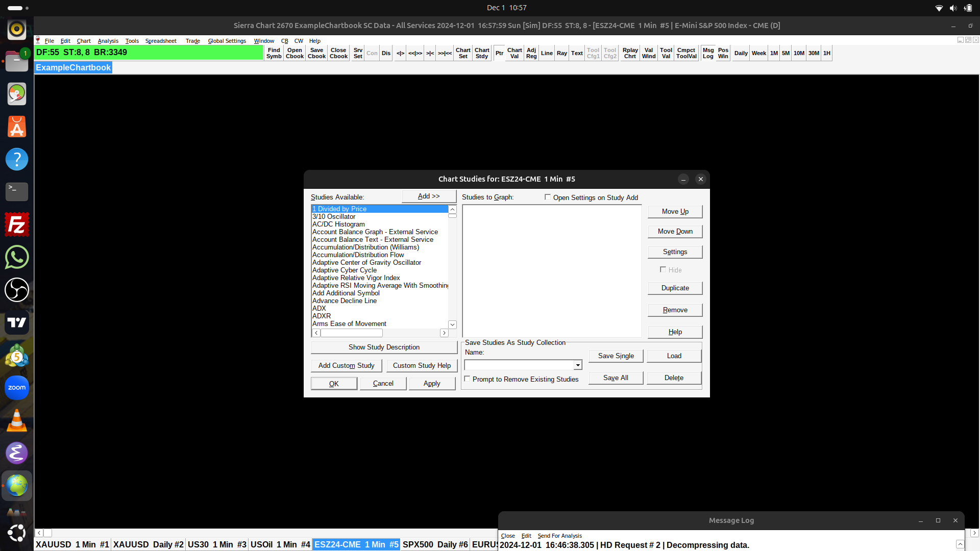This screenshot has height=551, width=980.
Task: Open the Msg Log toolbar button
Action: [707, 53]
